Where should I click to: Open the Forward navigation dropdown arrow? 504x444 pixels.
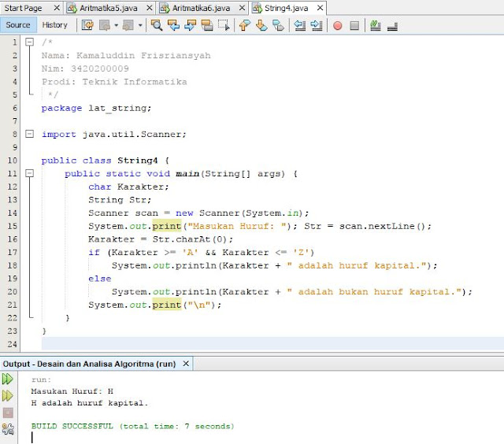click(x=140, y=25)
